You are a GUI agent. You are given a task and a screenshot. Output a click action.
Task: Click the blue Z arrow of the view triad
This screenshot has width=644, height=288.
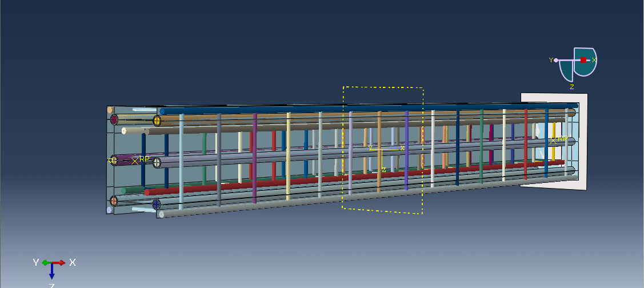[x=52, y=271]
